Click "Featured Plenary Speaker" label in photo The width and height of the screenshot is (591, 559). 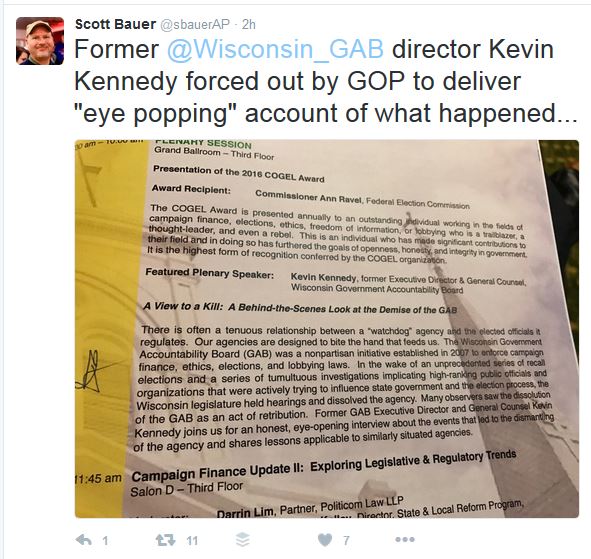tap(210, 273)
